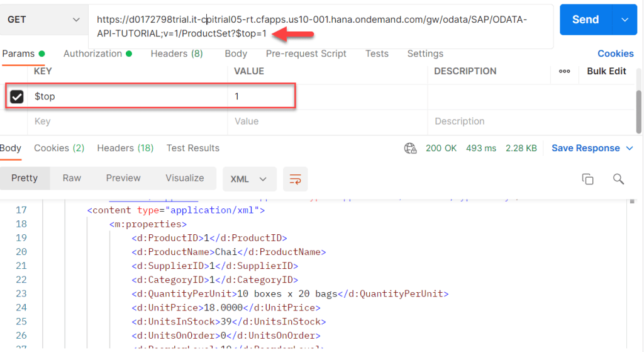Click Bulk Edit for parameters
This screenshot has width=644, height=352.
point(606,71)
